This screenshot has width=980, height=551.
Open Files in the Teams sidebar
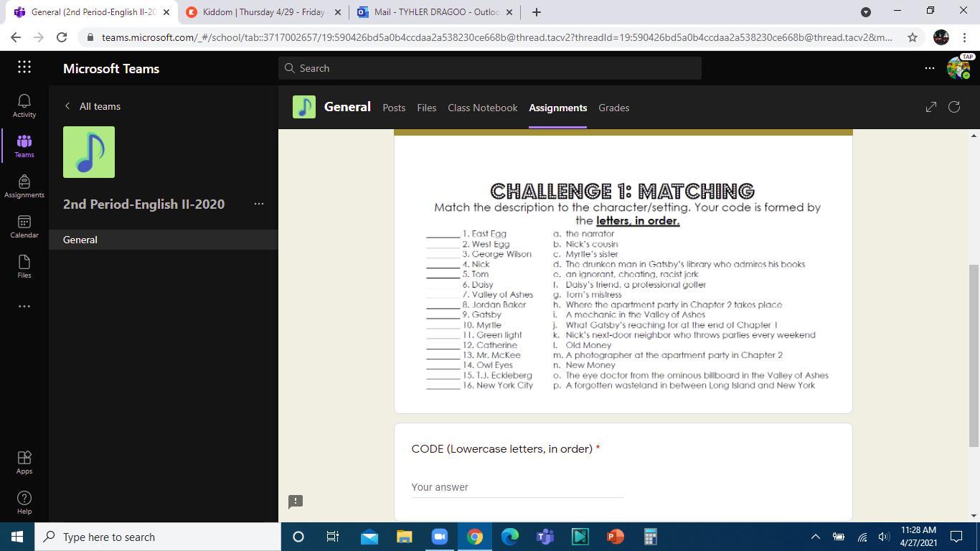(x=24, y=266)
